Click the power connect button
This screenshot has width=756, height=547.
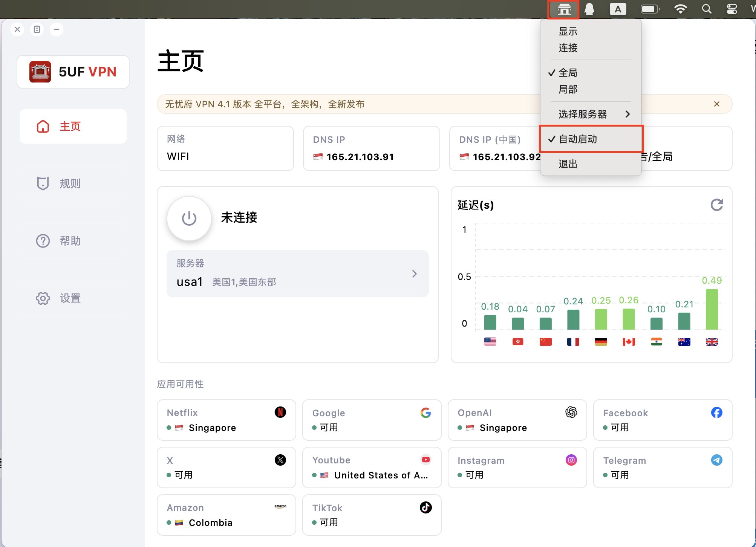(189, 218)
